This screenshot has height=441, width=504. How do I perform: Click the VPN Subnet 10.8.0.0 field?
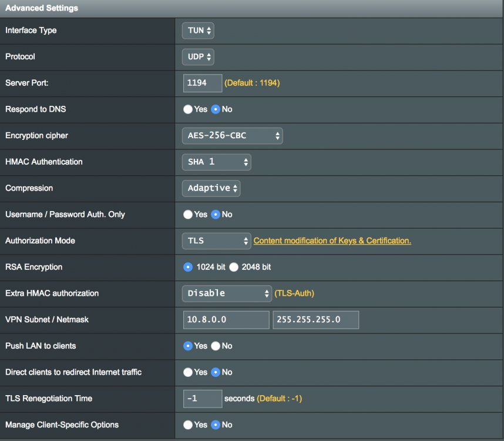226,320
